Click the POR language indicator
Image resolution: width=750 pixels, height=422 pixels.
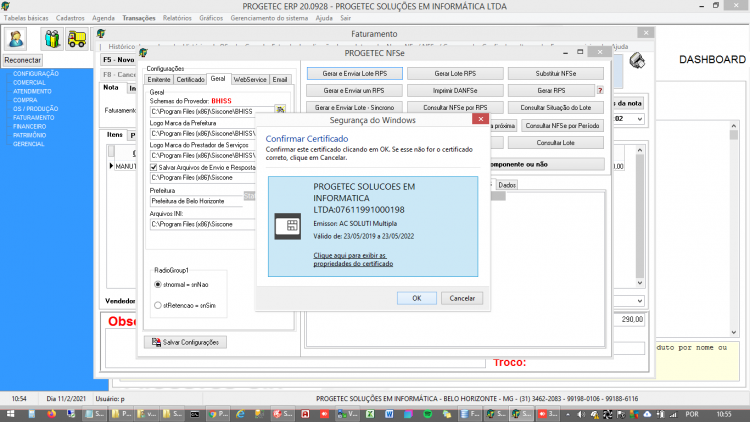692,414
